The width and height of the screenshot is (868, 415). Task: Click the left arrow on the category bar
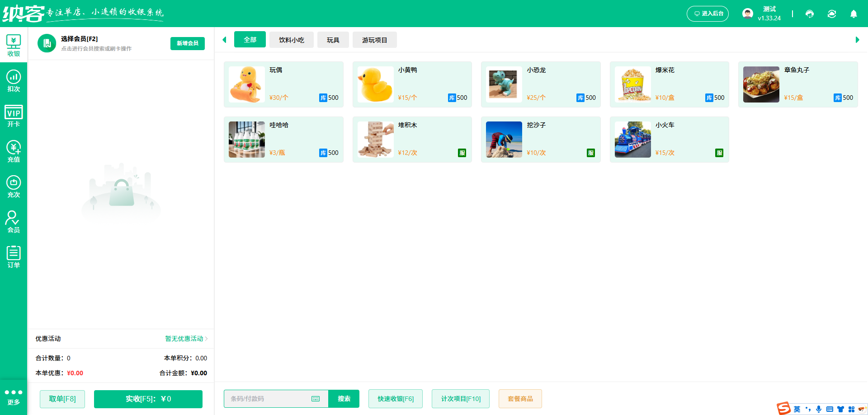click(x=225, y=40)
